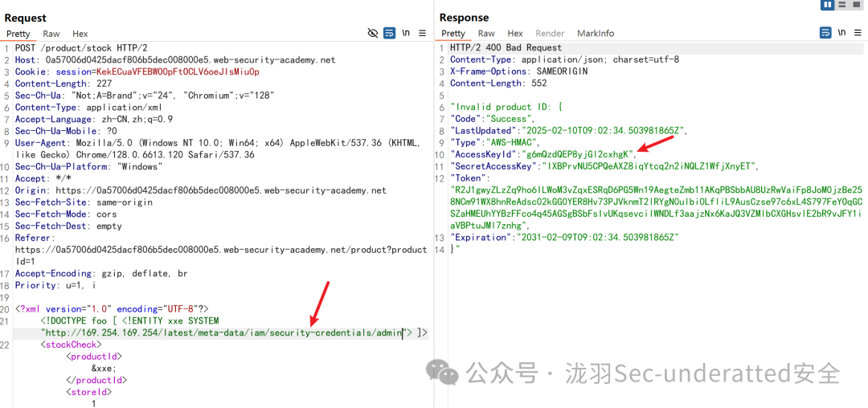Switch to the Request Pretty tab
The image size is (868, 408).
pos(18,34)
